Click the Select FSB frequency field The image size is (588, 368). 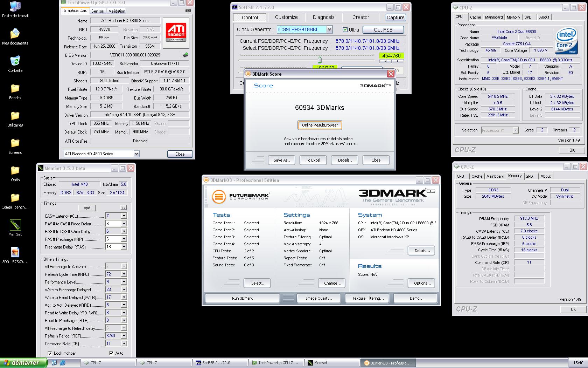[367, 48]
